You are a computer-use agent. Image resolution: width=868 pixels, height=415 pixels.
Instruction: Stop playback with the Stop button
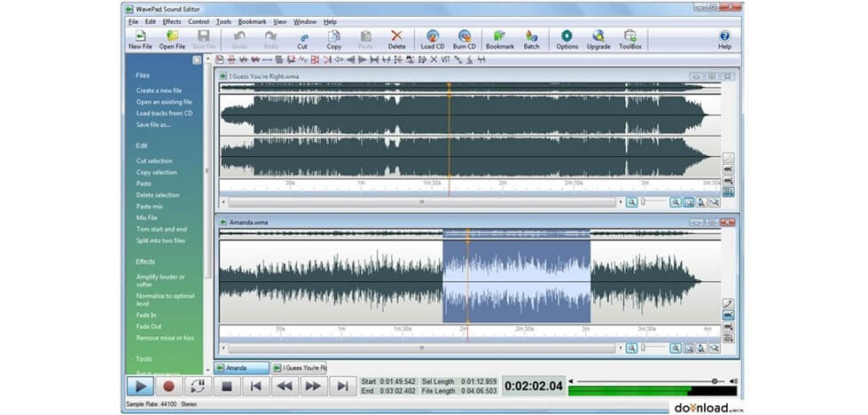point(227,386)
